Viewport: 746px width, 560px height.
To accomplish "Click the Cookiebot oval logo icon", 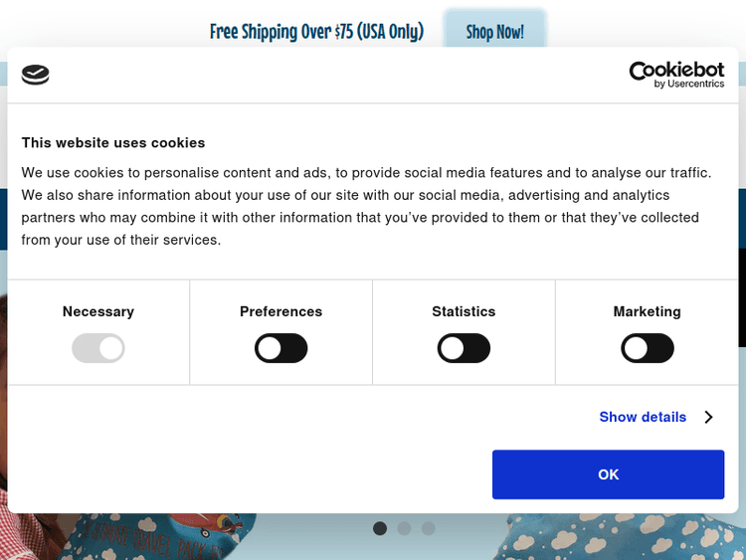I will click(35, 75).
